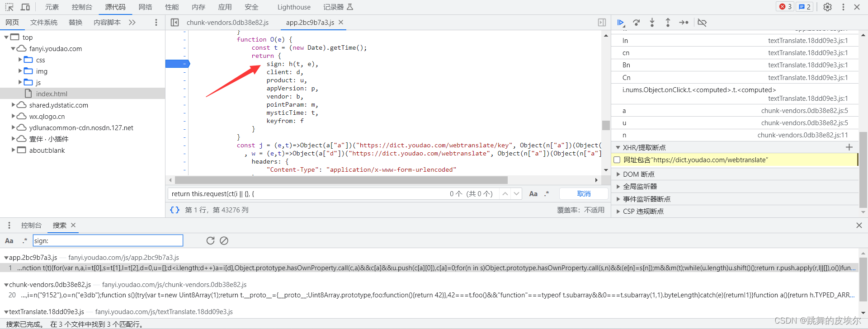Open the 控制台 drawer tab
The image size is (868, 329).
click(x=31, y=225)
